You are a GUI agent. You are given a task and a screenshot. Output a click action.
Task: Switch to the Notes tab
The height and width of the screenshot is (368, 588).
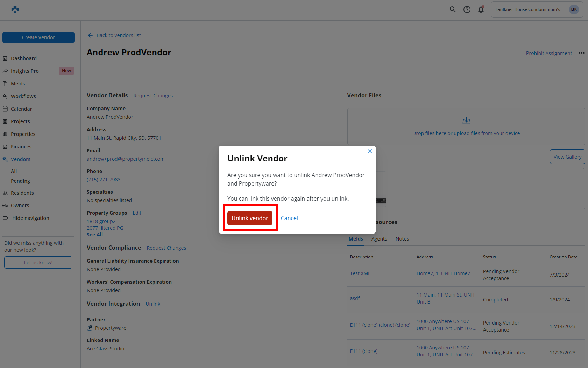(402, 239)
